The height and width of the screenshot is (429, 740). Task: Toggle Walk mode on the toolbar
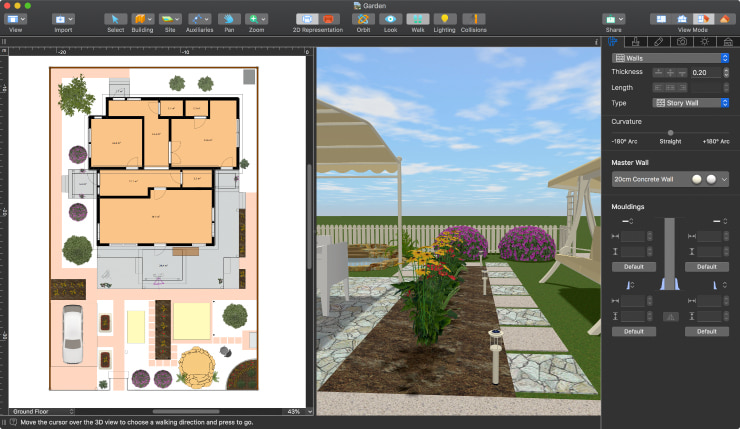(x=418, y=19)
